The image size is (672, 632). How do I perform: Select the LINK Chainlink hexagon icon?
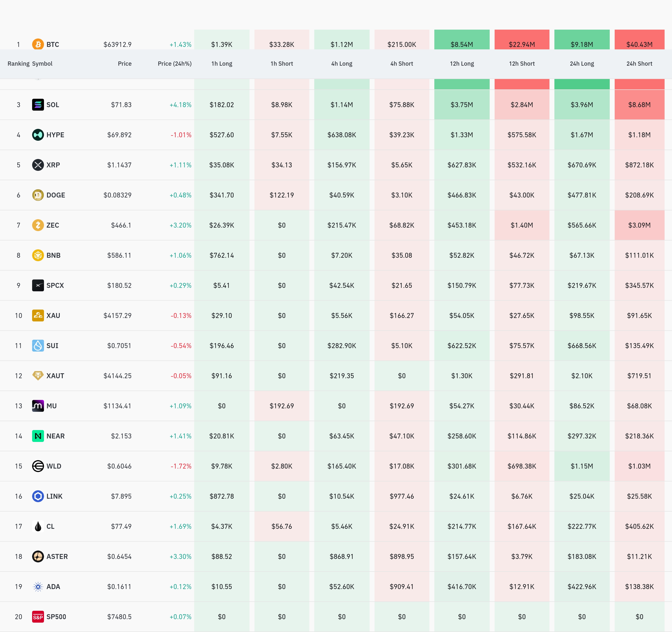click(38, 496)
